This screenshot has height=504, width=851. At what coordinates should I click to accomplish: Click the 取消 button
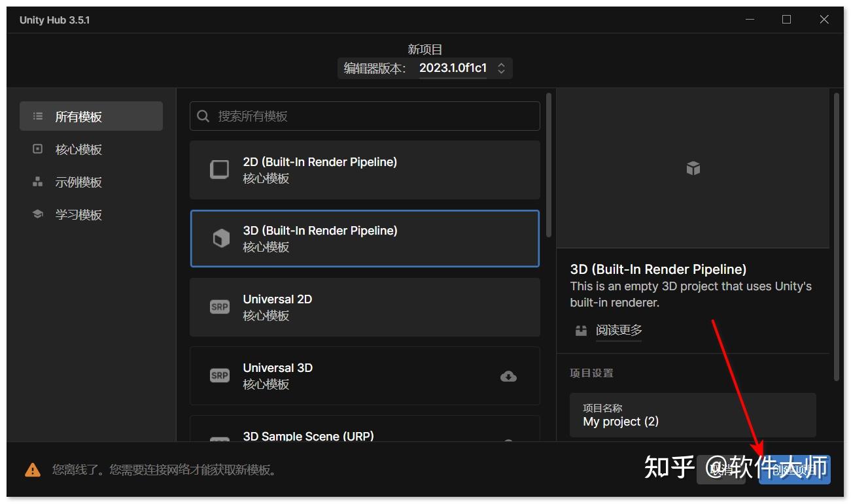click(721, 468)
